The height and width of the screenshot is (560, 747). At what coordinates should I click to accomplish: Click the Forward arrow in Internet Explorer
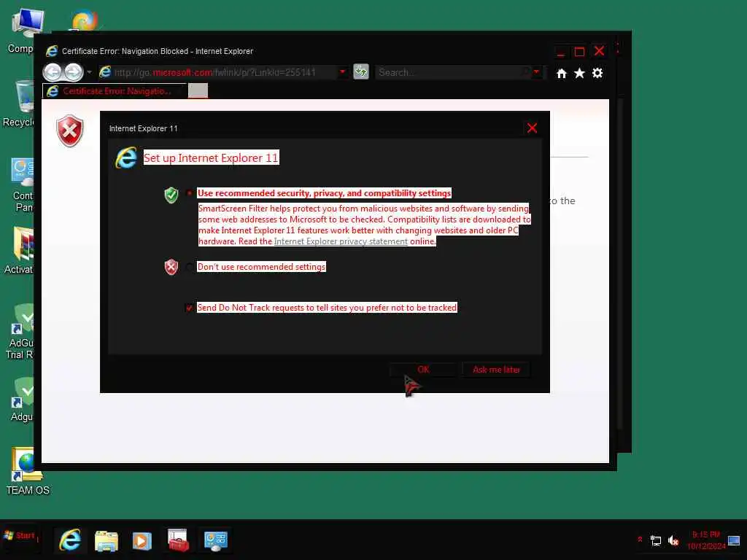pos(74,72)
